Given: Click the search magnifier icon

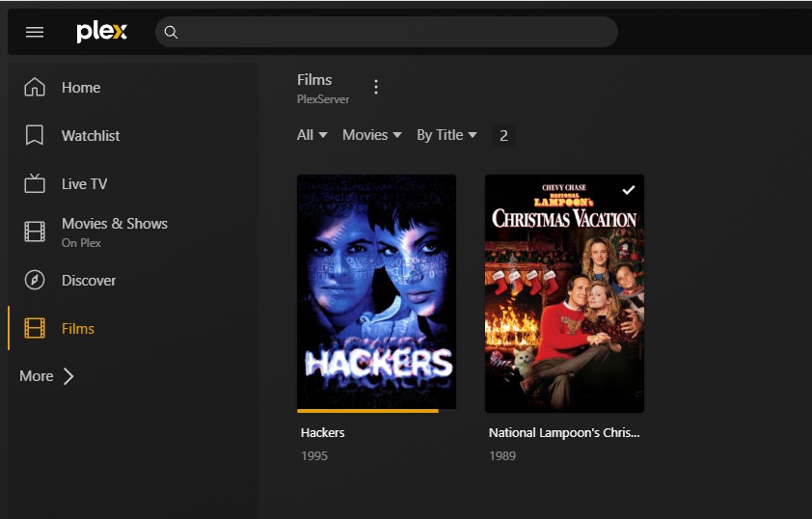Looking at the screenshot, I should 171,32.
